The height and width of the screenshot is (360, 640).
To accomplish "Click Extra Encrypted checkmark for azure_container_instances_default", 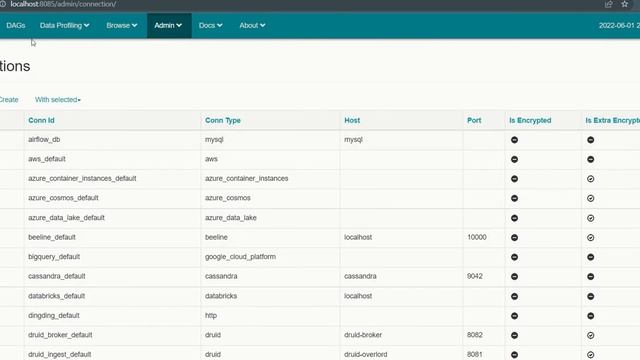I will click(x=591, y=179).
